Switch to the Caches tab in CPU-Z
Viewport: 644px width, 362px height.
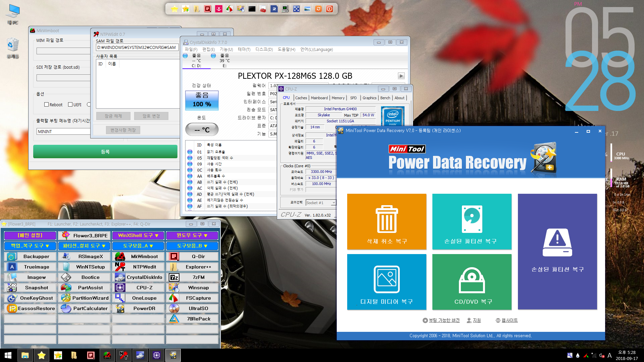301,98
